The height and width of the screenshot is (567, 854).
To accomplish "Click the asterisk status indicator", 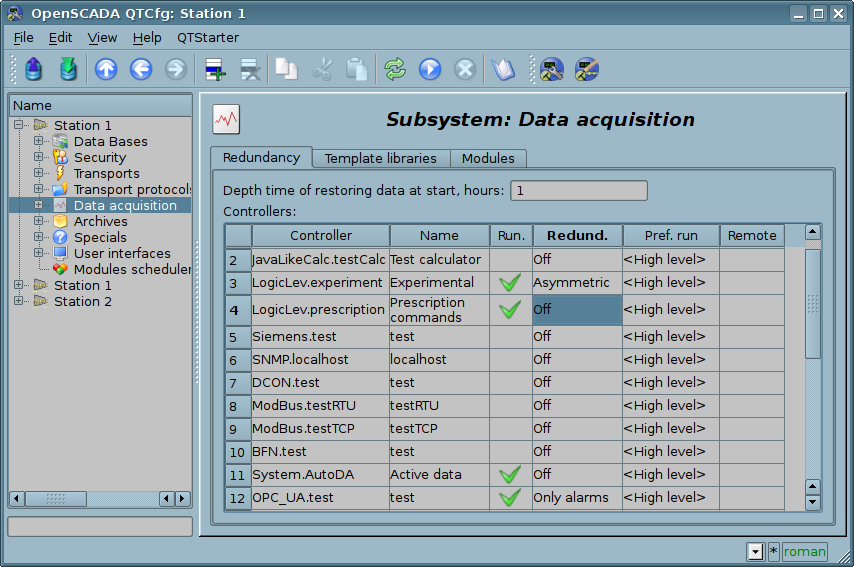I will click(x=773, y=552).
